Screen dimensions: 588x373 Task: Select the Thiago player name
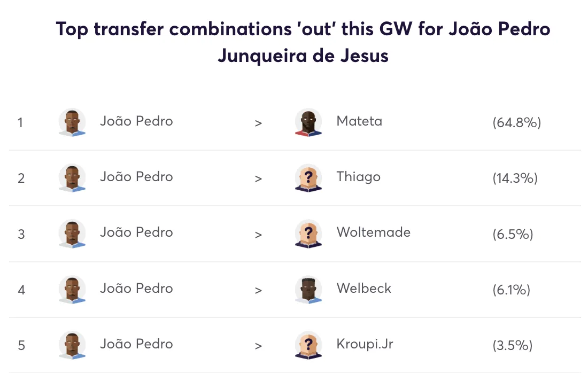pyautogui.click(x=358, y=177)
